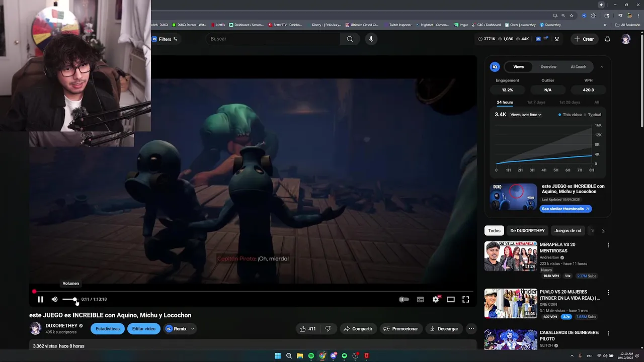This screenshot has width=644, height=362.
Task: Open more actions ellipsis below video
Action: click(x=471, y=329)
